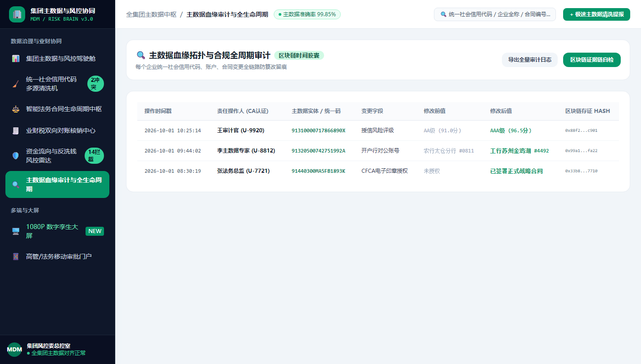Click new value 工行苏州金鸡湖 #4492
Image resolution: width=641 pixels, height=364 pixels.
pyautogui.click(x=519, y=151)
